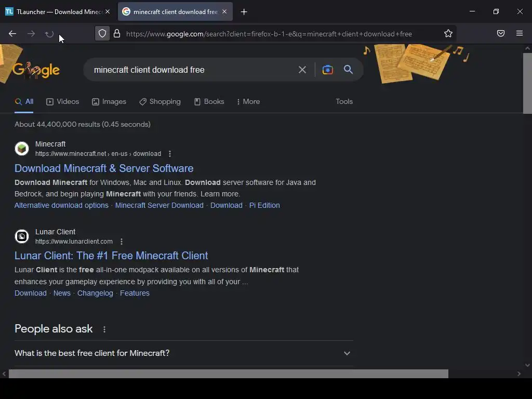The height and width of the screenshot is (399, 532).
Task: Open the three-dot menu for minecraft.net result
Action: 170,154
